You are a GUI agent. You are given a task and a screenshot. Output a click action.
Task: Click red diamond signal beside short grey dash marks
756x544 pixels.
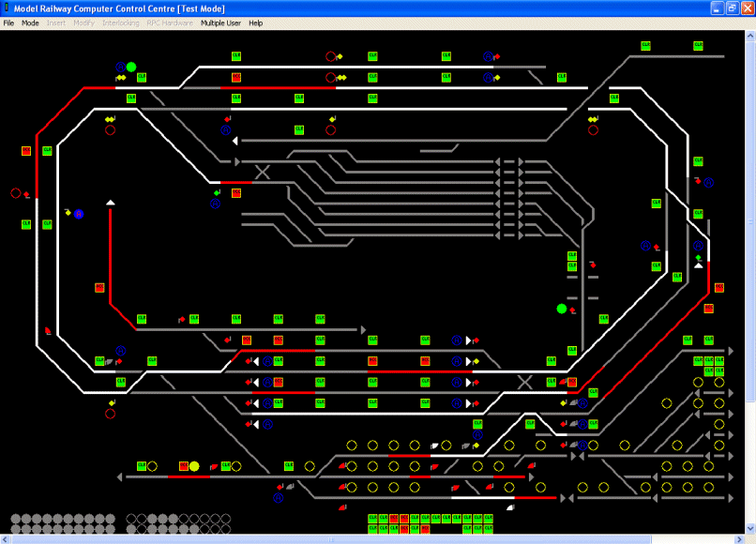[x=593, y=264]
